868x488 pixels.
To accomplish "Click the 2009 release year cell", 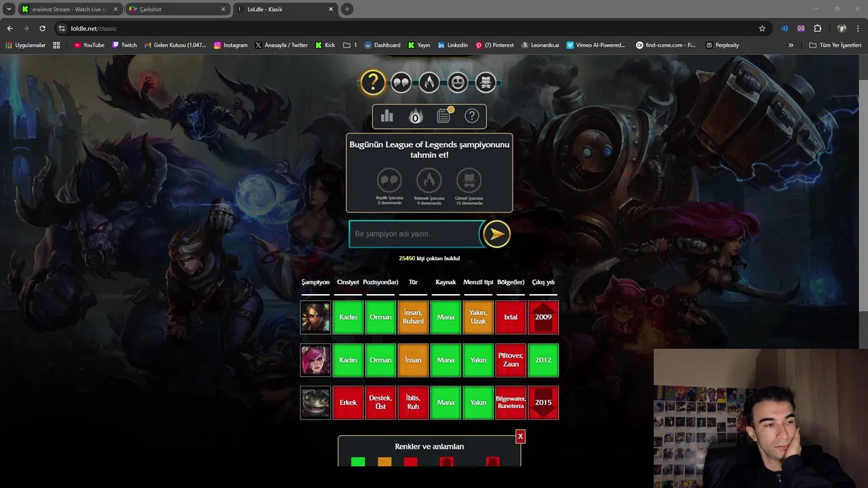I will (543, 317).
